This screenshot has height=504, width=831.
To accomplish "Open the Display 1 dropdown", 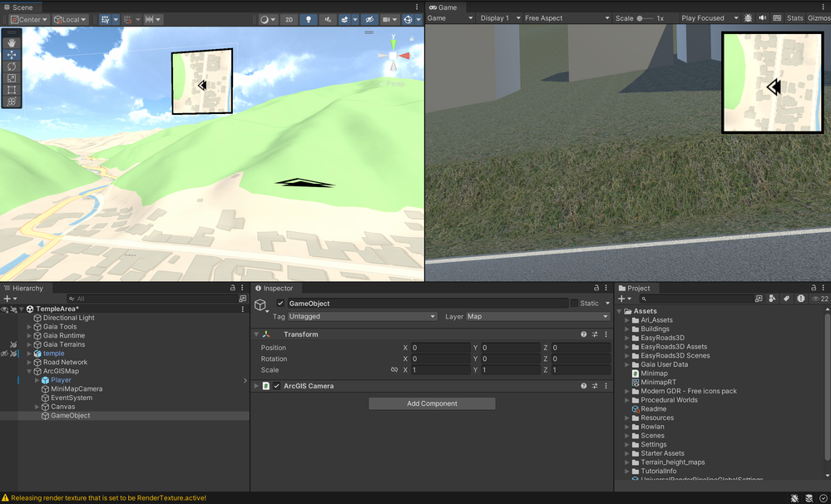I will pyautogui.click(x=500, y=18).
